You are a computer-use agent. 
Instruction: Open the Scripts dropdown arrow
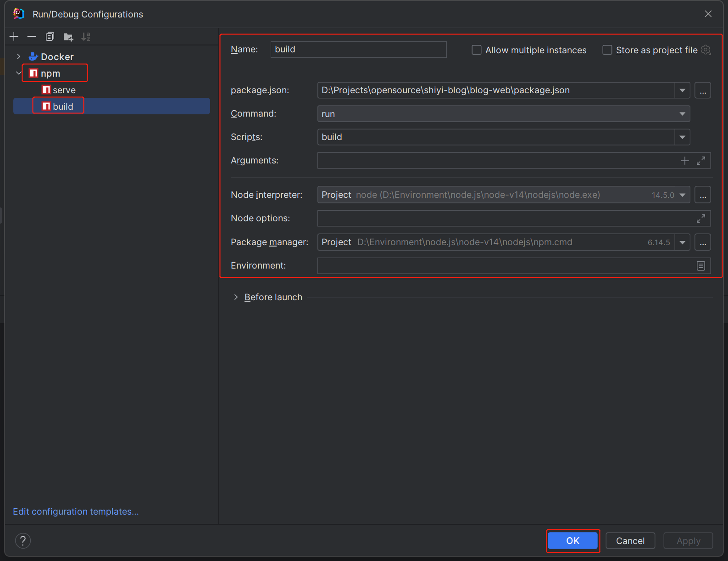682,137
